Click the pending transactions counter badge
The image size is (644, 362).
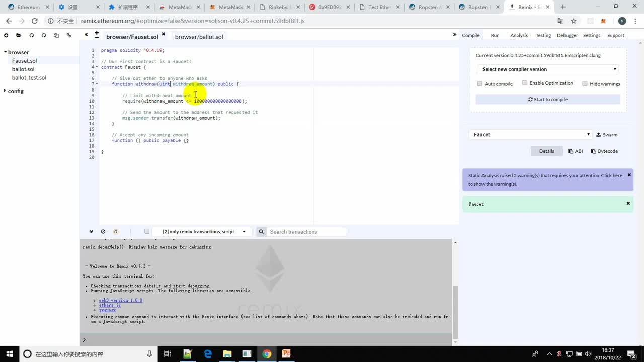point(115,232)
